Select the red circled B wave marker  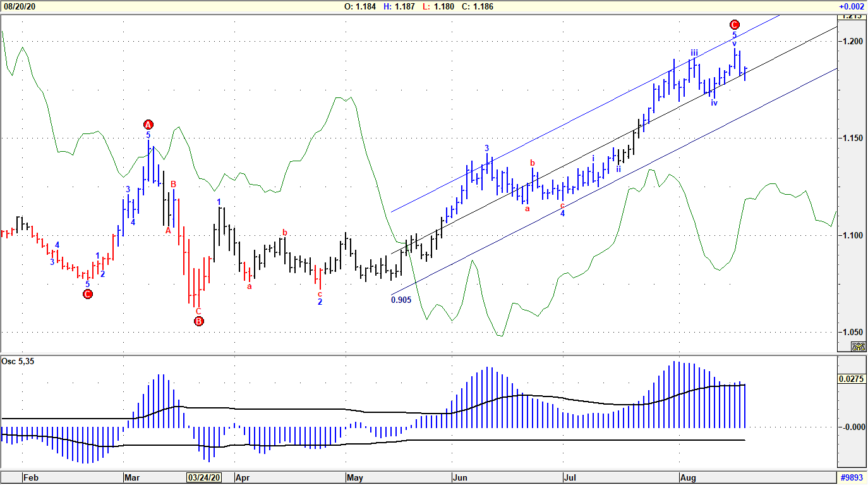pos(198,321)
